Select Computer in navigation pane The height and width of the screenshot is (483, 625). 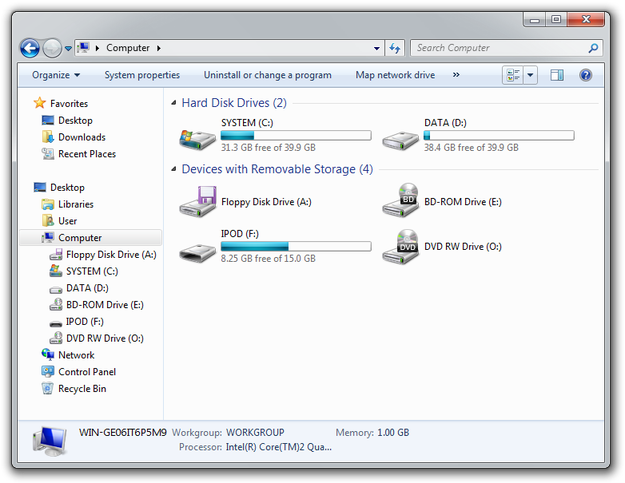[90, 238]
